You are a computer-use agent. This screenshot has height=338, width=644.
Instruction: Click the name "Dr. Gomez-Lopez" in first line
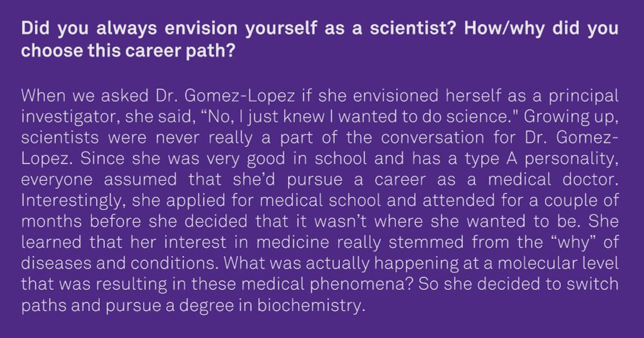coord(225,96)
